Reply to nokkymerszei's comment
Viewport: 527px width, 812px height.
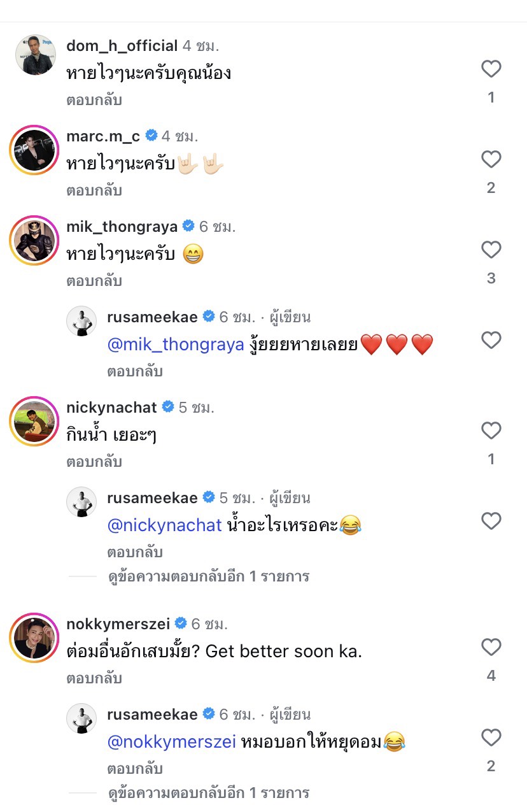coord(94,678)
